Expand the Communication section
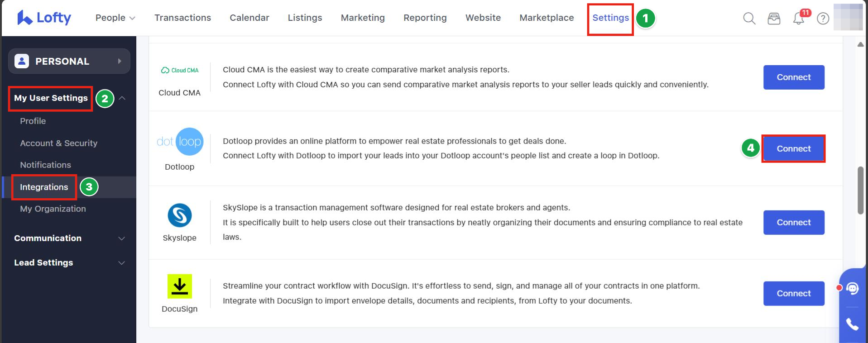 click(x=121, y=238)
